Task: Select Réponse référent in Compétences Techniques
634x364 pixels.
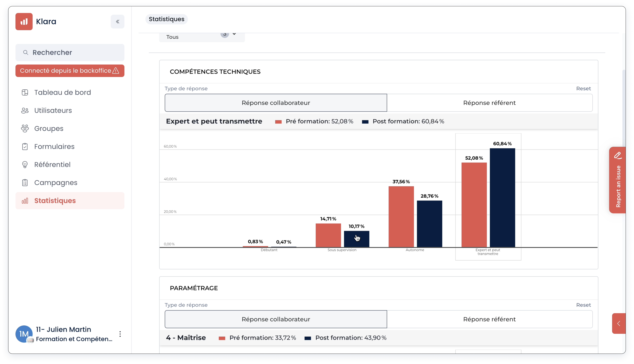Action: point(489,103)
